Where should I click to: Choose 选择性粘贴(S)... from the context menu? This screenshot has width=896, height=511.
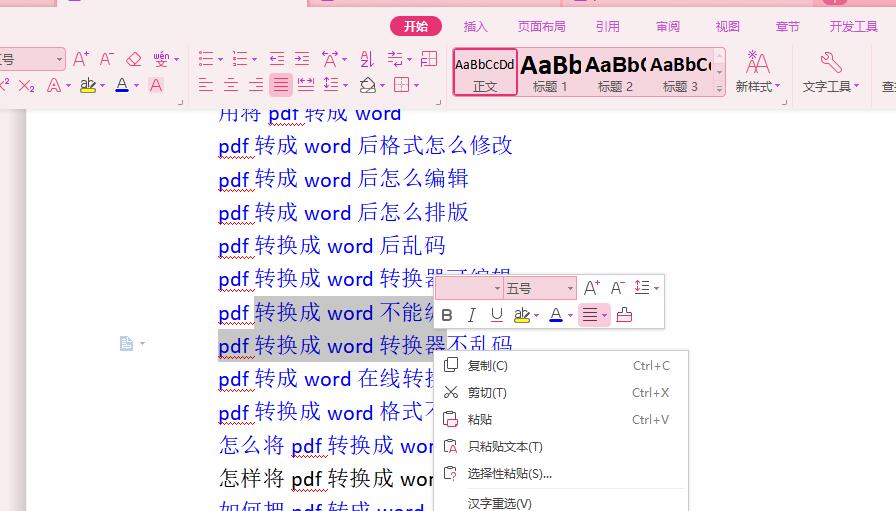561,473
